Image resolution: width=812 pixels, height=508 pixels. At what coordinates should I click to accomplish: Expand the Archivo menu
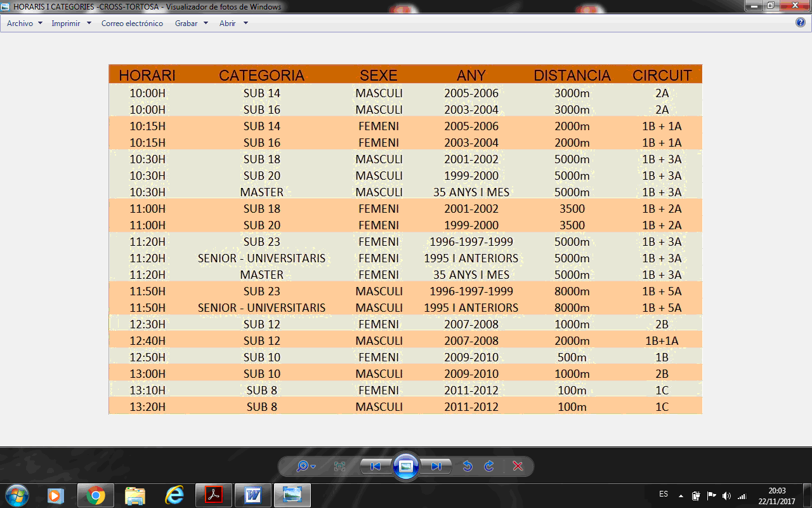[24, 23]
